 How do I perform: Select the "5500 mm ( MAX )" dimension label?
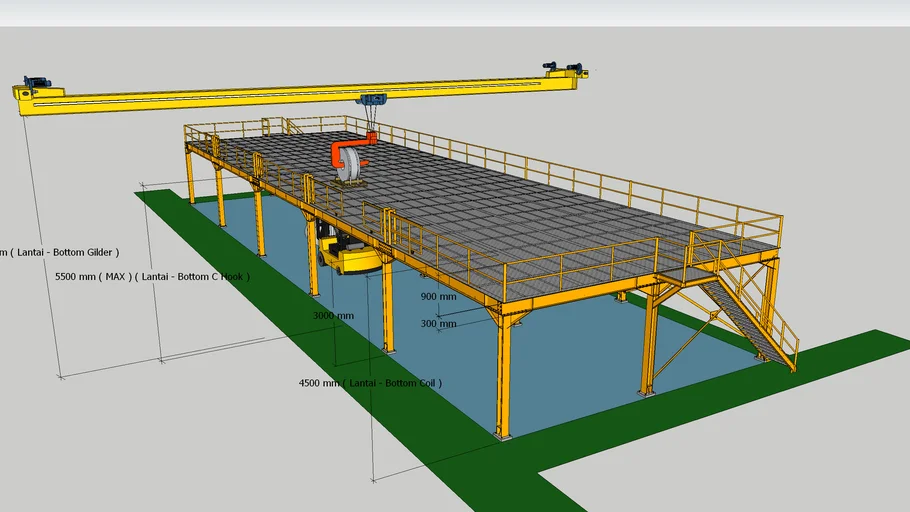[x=152, y=276]
